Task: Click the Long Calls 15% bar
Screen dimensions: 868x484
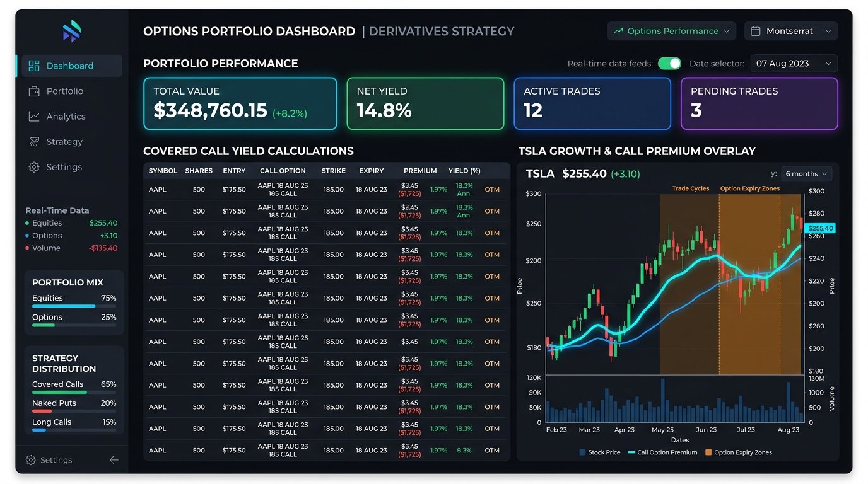Action: coord(74,430)
